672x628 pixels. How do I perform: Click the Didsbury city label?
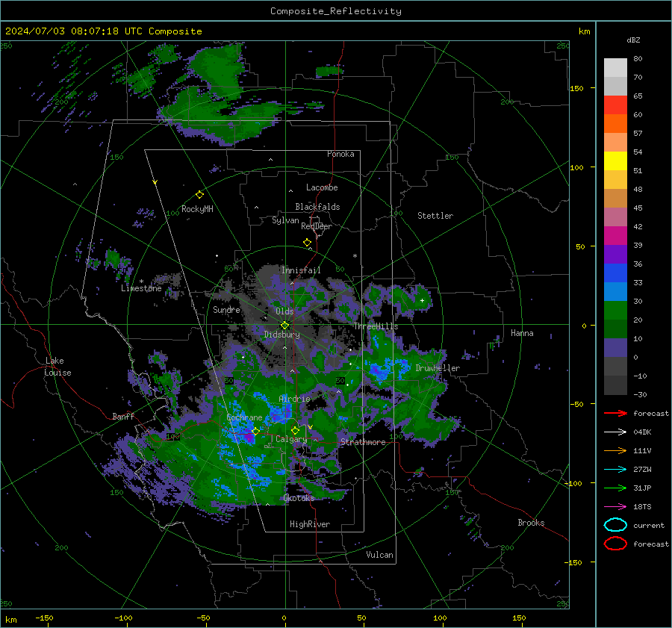click(x=282, y=335)
